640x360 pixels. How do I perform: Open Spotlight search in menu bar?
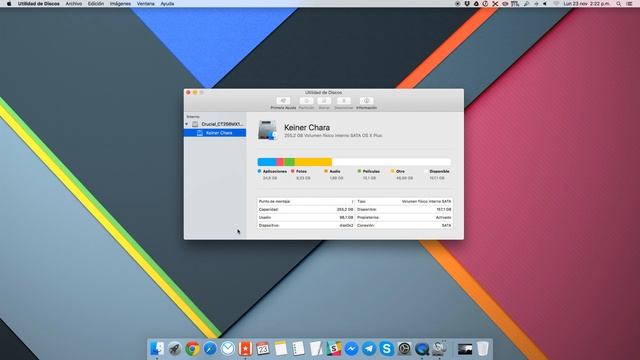point(619,4)
